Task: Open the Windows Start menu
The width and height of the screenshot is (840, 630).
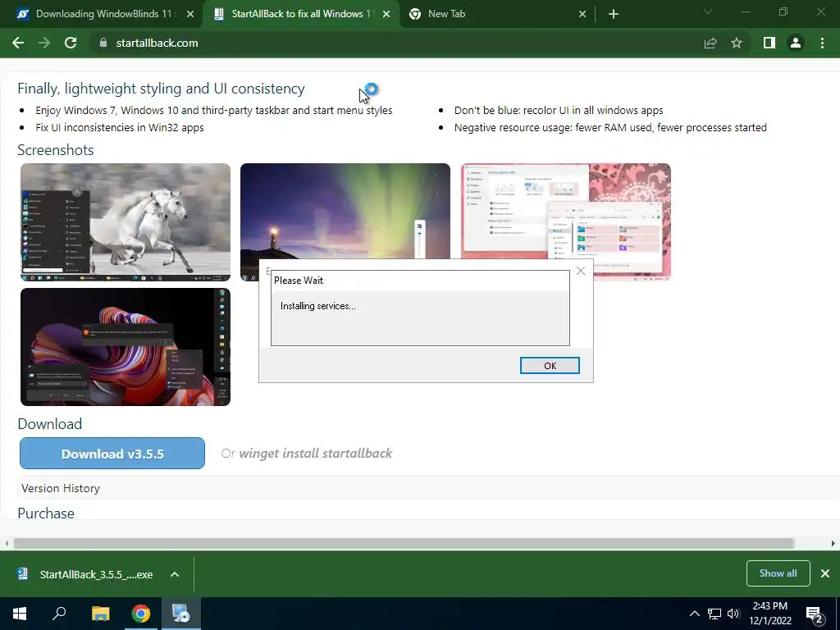Action: [20, 614]
